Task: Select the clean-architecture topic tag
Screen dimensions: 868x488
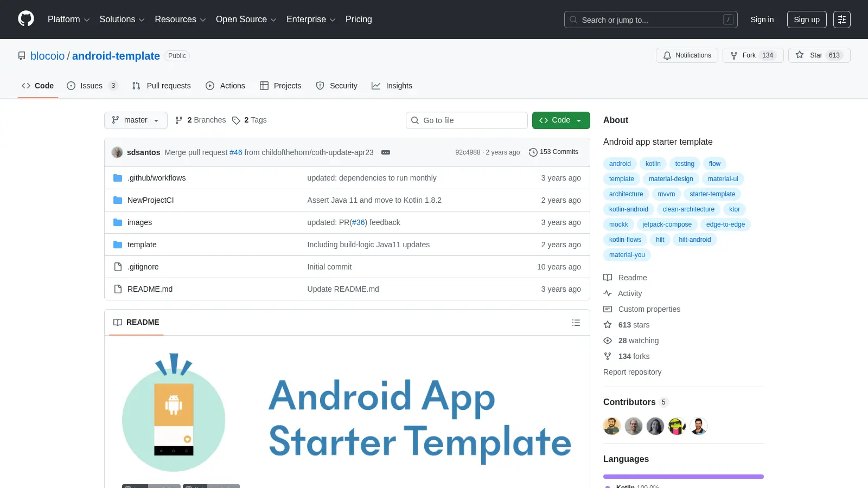Action: pyautogui.click(x=688, y=209)
